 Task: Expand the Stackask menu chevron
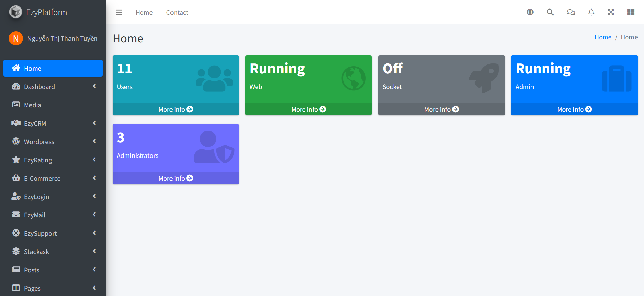[94, 251]
